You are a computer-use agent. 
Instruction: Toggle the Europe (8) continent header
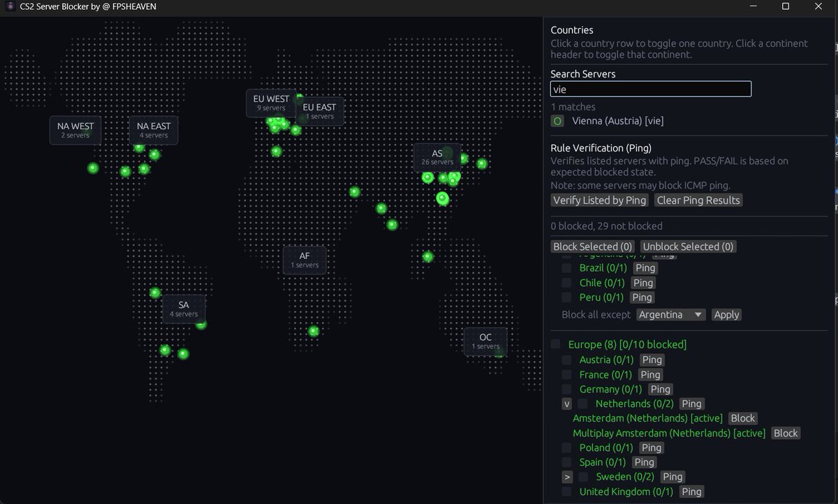coord(627,344)
